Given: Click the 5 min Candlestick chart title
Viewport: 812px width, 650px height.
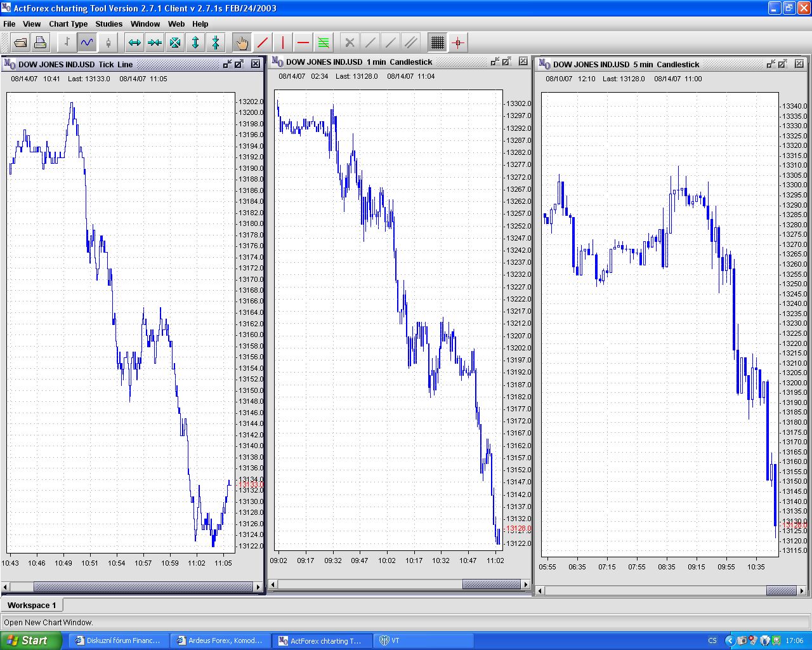Looking at the screenshot, I should 626,64.
